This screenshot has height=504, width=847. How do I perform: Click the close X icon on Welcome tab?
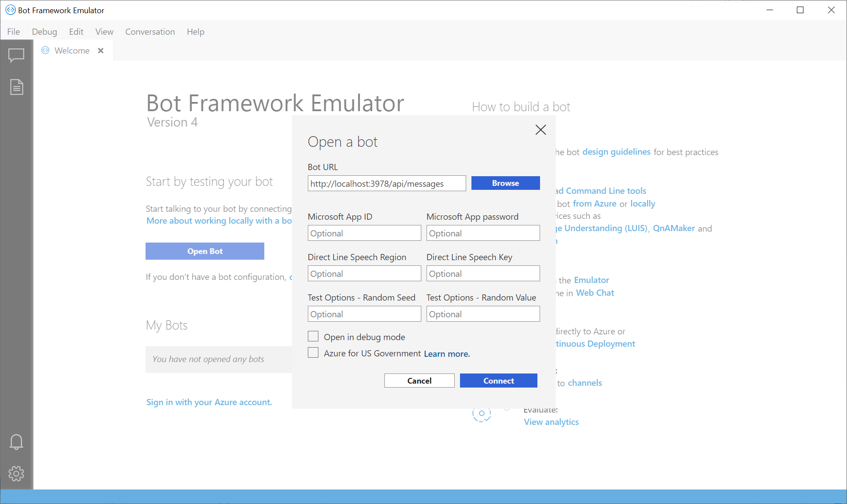101,51
